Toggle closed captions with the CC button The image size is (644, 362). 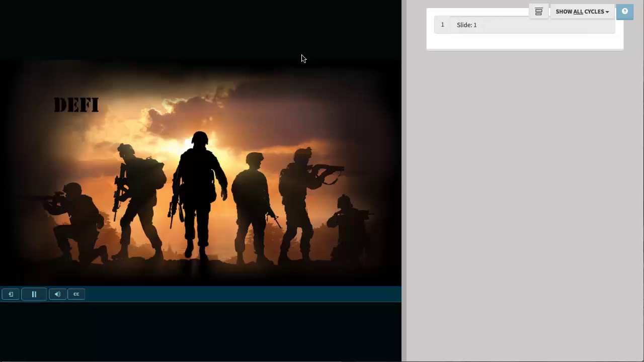pyautogui.click(x=76, y=294)
